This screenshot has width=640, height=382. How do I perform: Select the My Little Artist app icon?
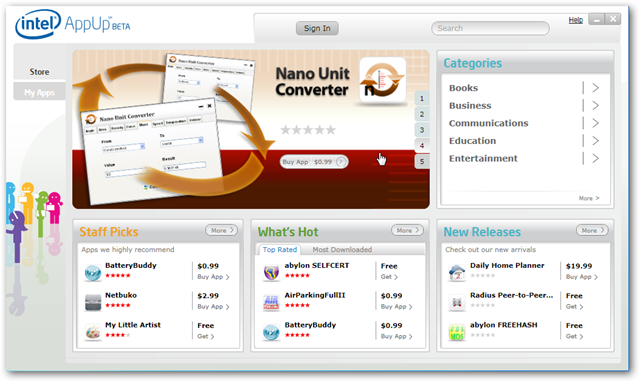(93, 332)
